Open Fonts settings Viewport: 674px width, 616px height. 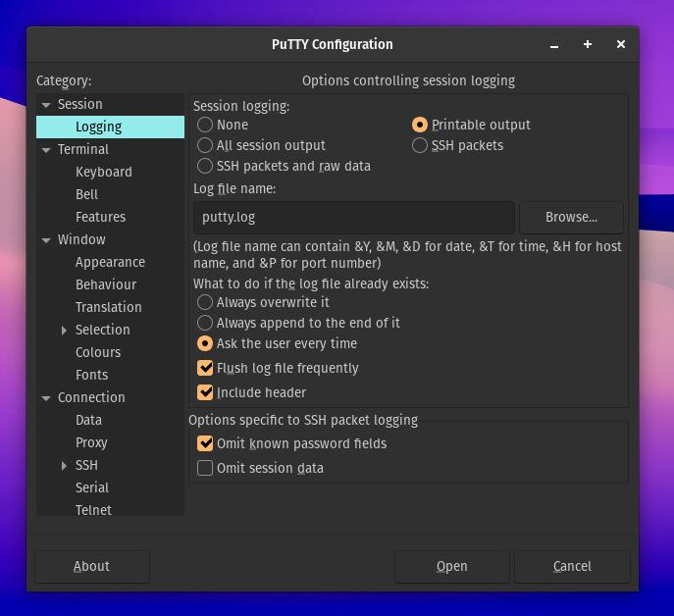tap(91, 375)
